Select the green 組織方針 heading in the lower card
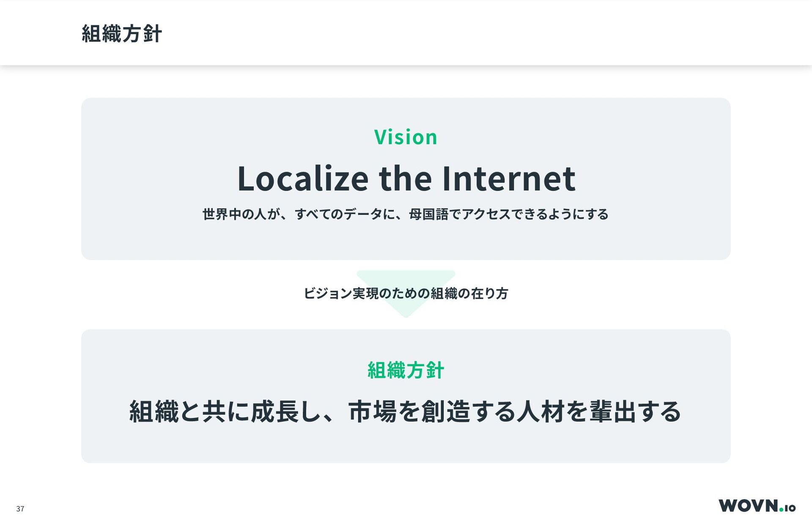 click(406, 370)
